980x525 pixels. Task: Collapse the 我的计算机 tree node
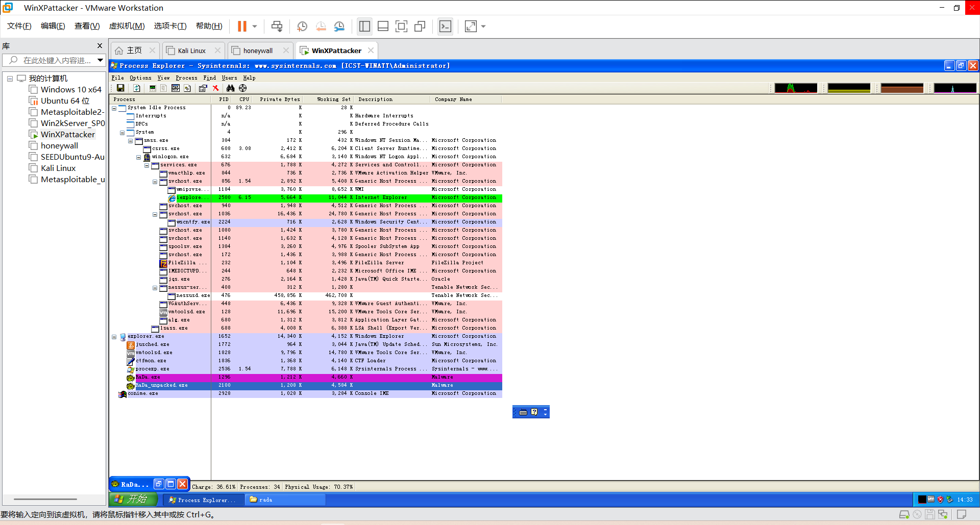[x=10, y=79]
